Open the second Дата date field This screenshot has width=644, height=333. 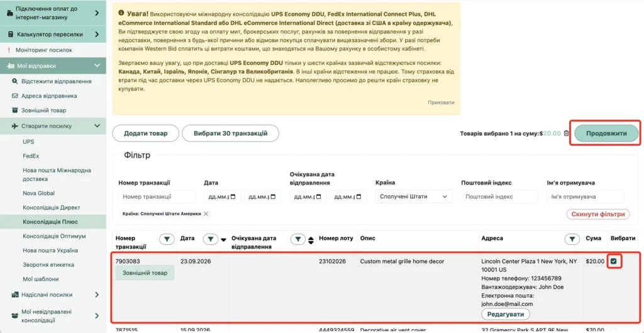coord(262,196)
